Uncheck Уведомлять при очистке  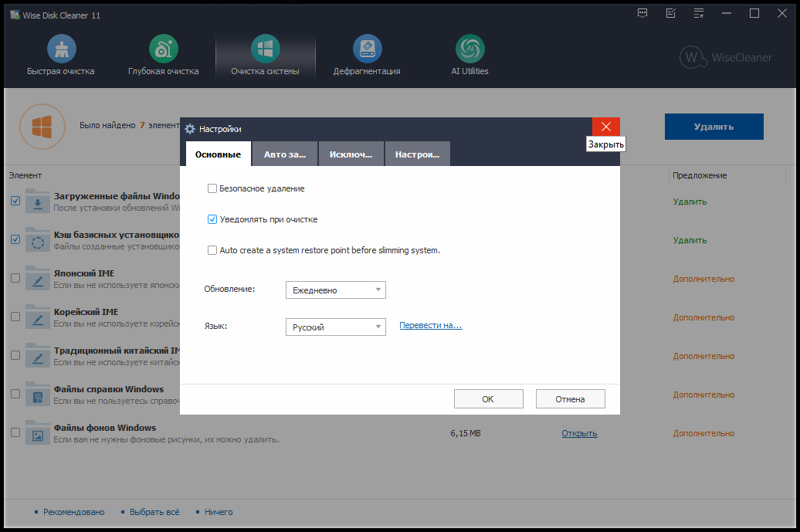tap(212, 219)
